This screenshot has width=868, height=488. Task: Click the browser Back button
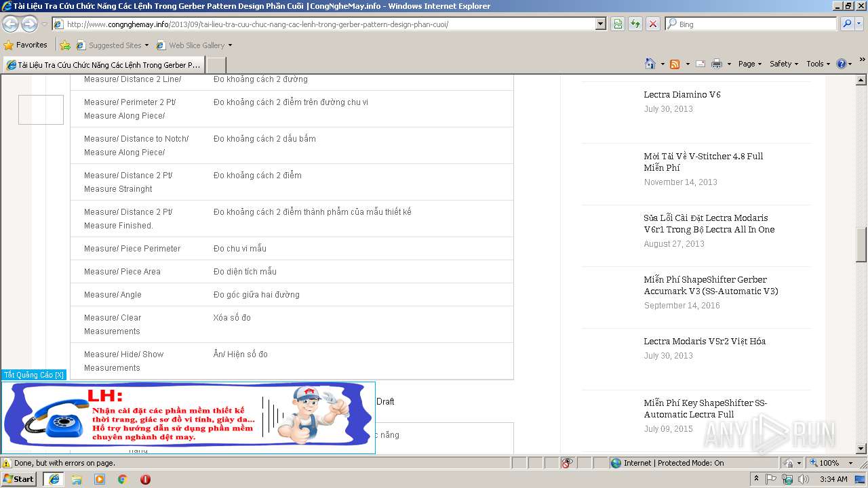(10, 24)
